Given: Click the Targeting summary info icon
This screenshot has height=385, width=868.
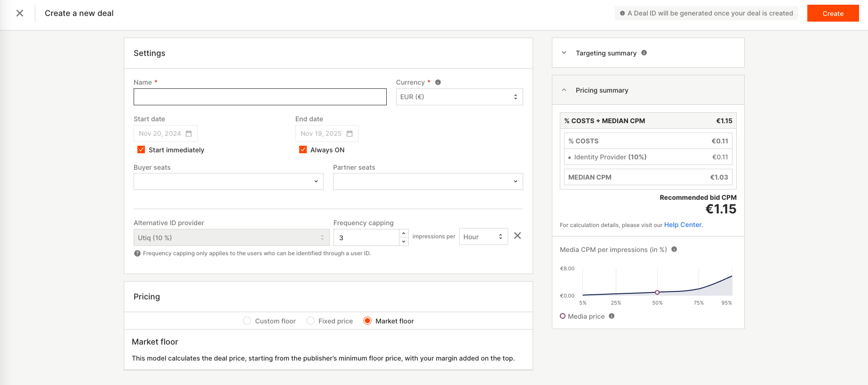Looking at the screenshot, I should (x=644, y=53).
